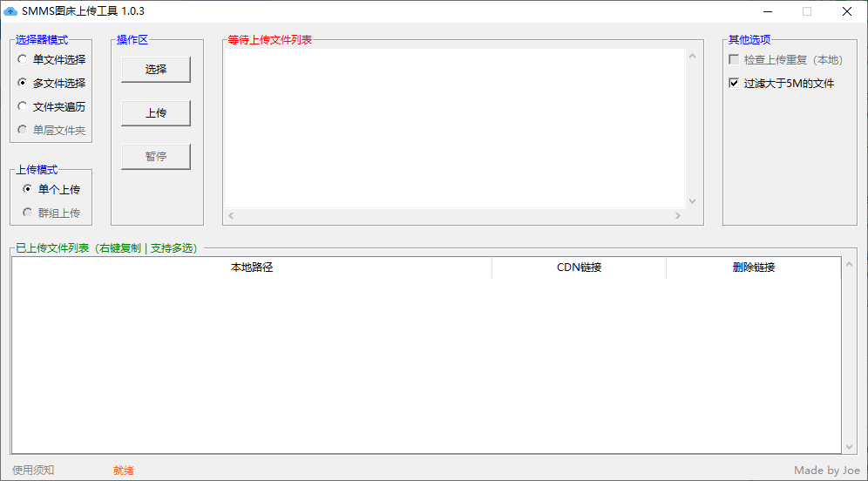Choose the 文件夹遍历 selector mode
868x481 pixels.
click(51, 106)
